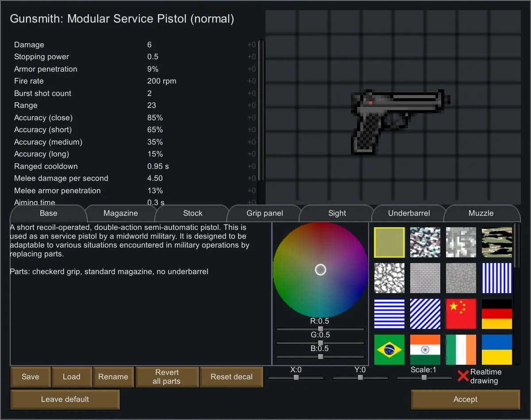Screen dimensions: 531x420
Task: Select the Chinese flag decal
Action: pyautogui.click(x=461, y=314)
